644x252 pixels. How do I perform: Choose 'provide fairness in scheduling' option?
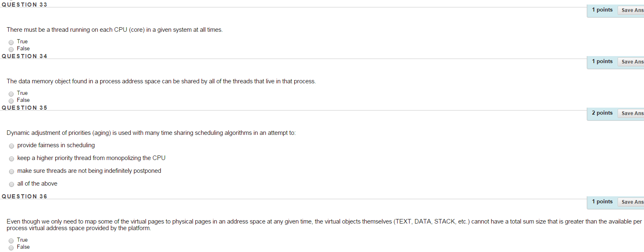(12, 146)
